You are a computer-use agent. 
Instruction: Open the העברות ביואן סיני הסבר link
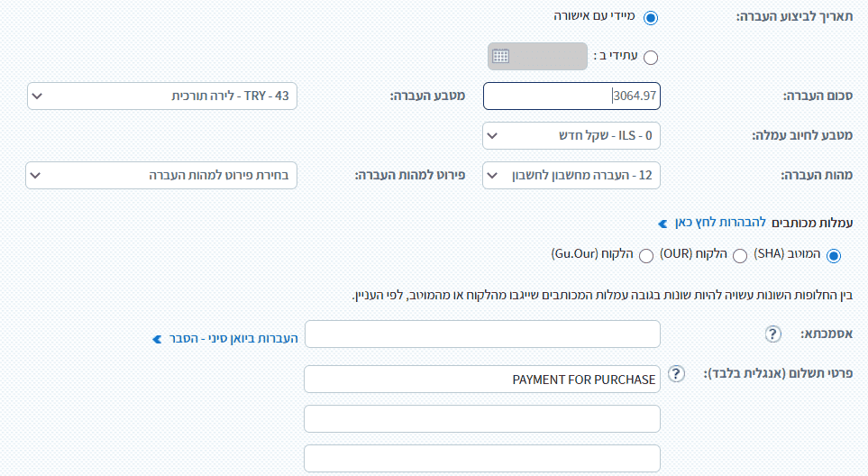click(x=226, y=341)
